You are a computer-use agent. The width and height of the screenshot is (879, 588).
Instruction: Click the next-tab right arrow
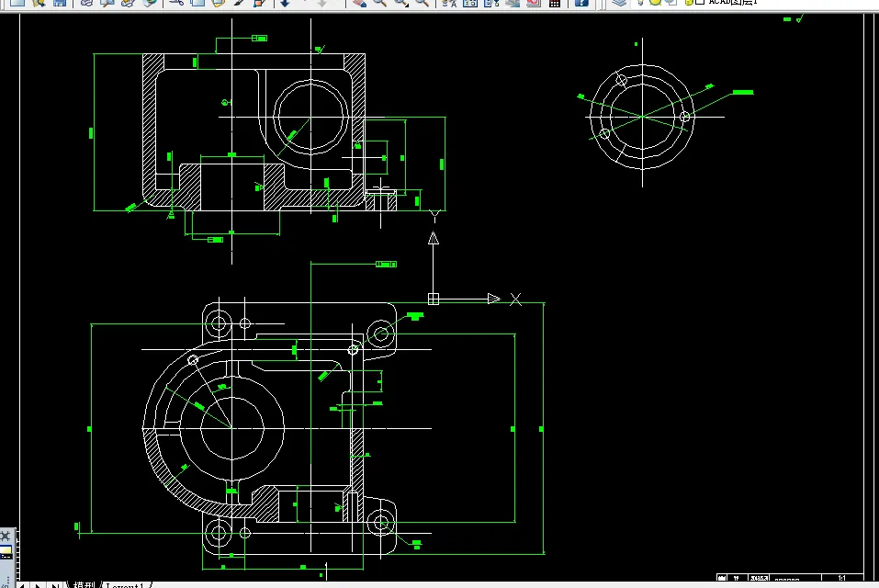pyautogui.click(x=38, y=585)
